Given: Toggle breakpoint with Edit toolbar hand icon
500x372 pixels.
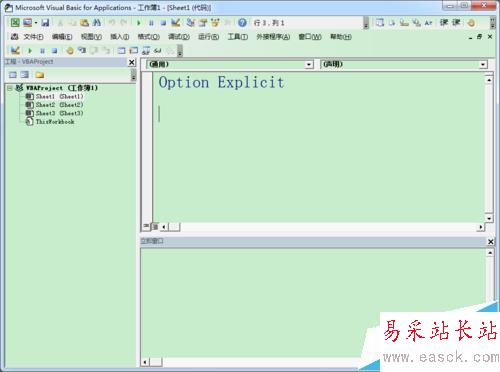Looking at the screenshot, I should coord(471,23).
